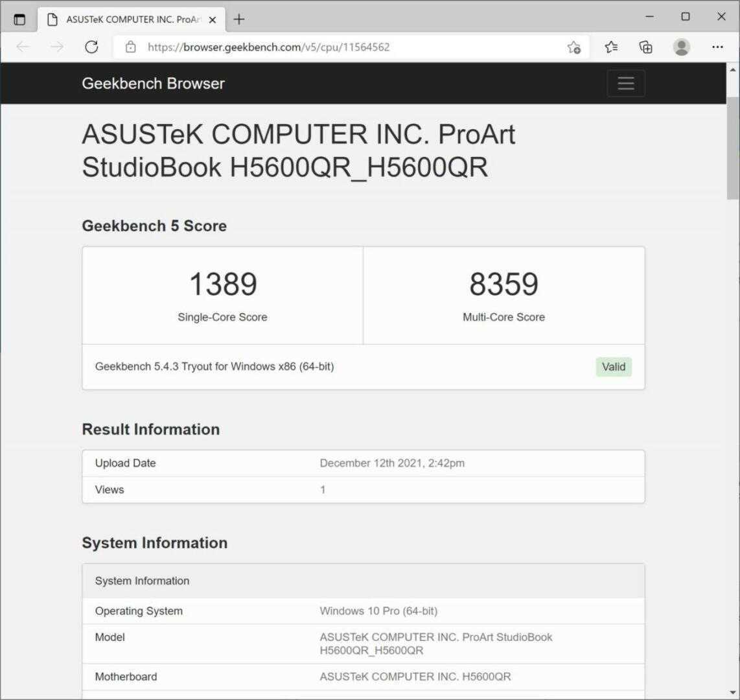
Task: Open browser Settings and more menu
Action: pos(717,47)
